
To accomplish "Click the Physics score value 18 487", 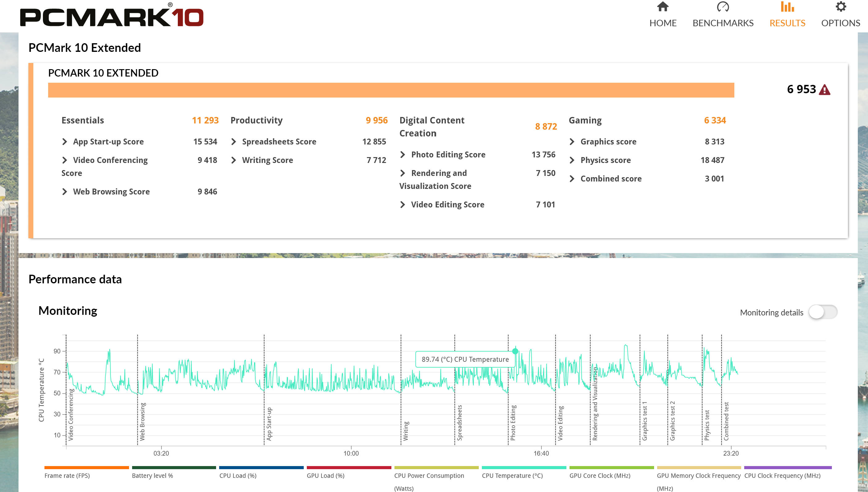I will pyautogui.click(x=712, y=160).
